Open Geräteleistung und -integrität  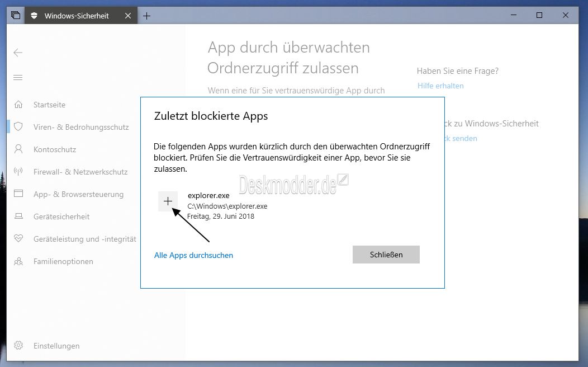[85, 239]
